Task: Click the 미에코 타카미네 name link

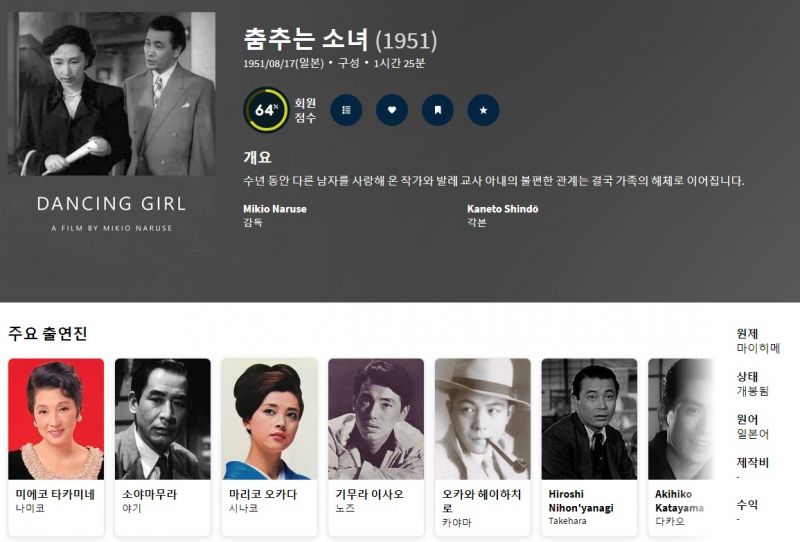Action: coord(55,494)
